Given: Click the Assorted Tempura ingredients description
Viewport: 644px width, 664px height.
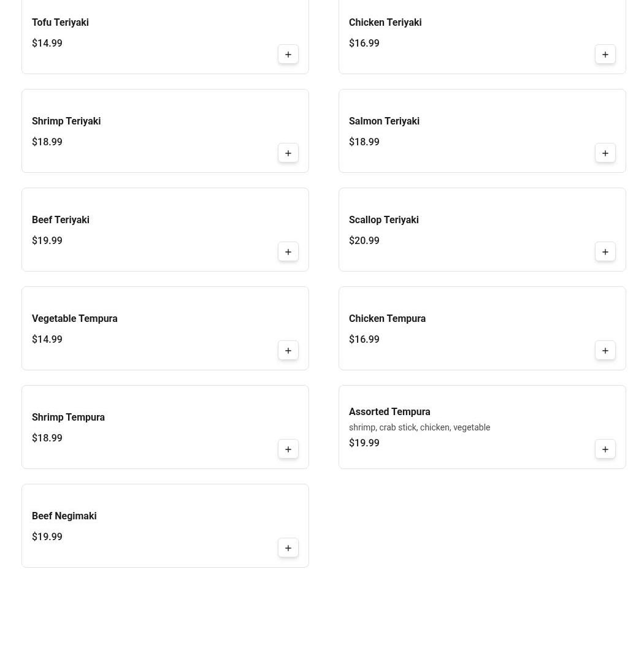Looking at the screenshot, I should pos(420,427).
